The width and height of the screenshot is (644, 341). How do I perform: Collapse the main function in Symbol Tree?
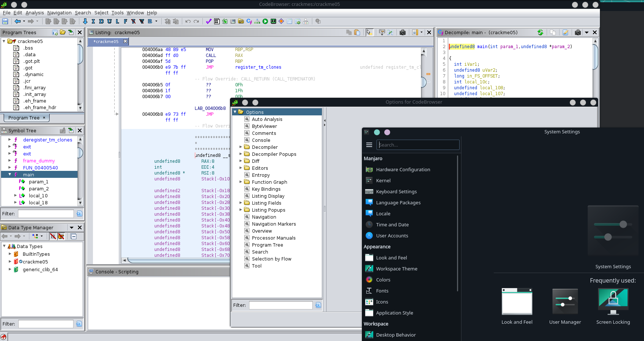pos(10,175)
